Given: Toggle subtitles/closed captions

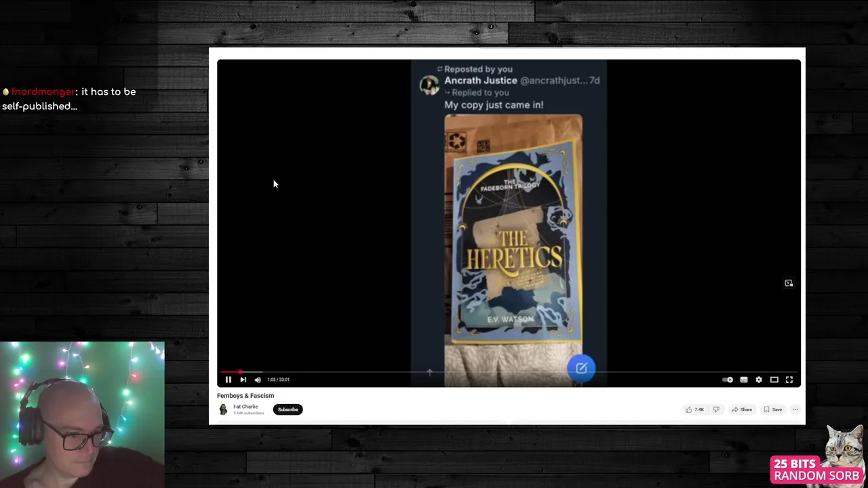Looking at the screenshot, I should (x=744, y=380).
